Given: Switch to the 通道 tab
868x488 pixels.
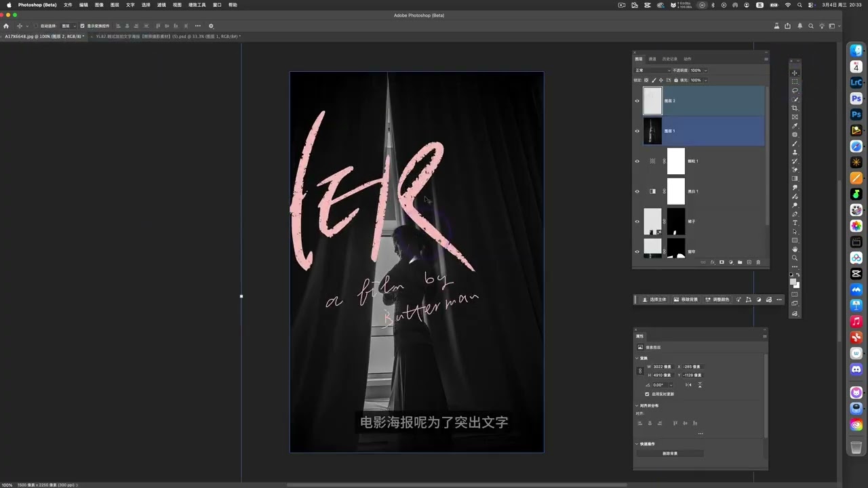Looking at the screenshot, I should click(652, 59).
